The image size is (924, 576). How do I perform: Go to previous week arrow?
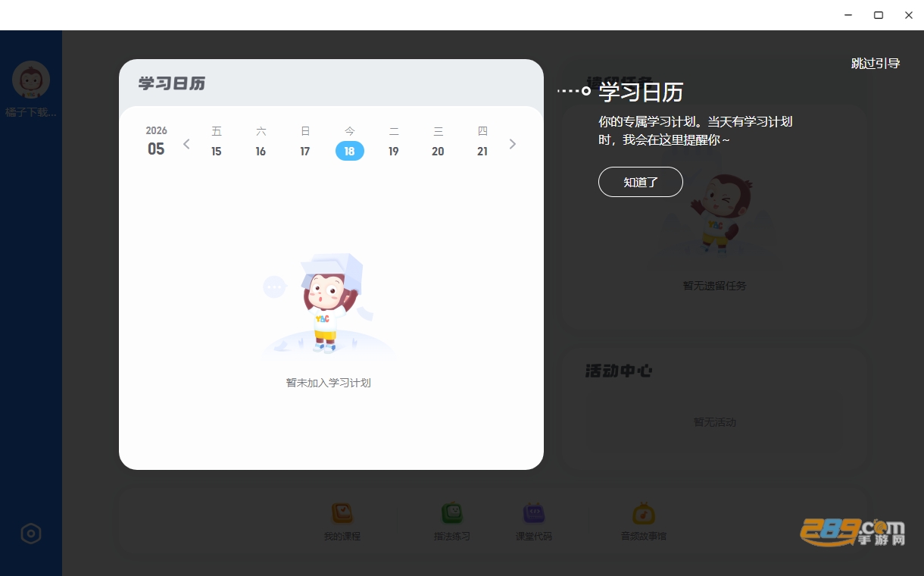[x=186, y=144]
